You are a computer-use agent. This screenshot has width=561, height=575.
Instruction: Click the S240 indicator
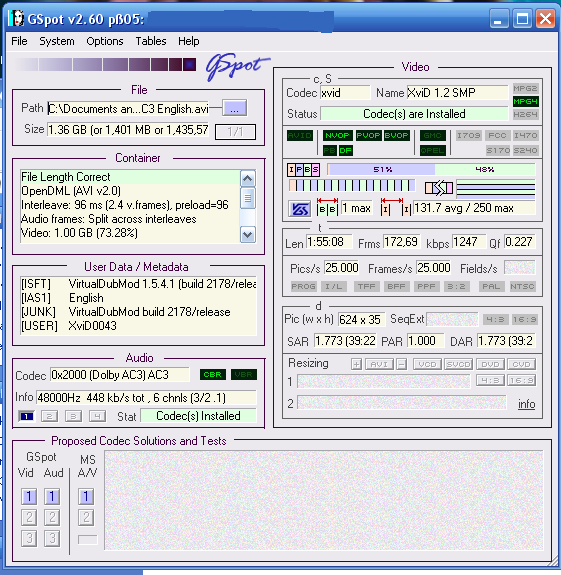coord(525,150)
